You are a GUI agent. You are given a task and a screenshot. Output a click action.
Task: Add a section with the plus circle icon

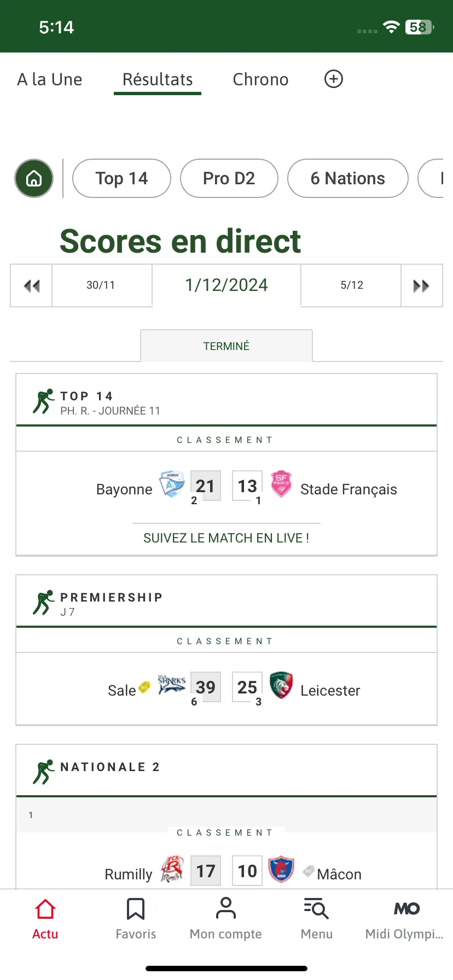coord(334,79)
